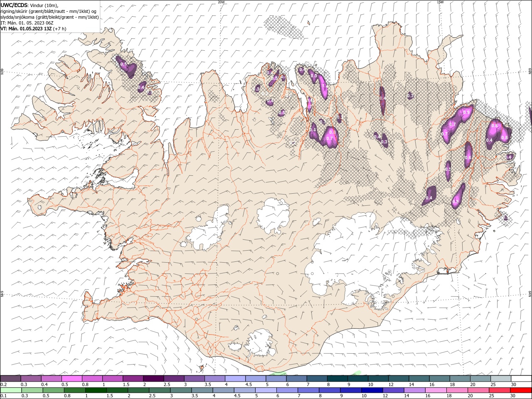Click the '0.1' label on the rain scale
532x399 pixels.
pyautogui.click(x=3, y=396)
